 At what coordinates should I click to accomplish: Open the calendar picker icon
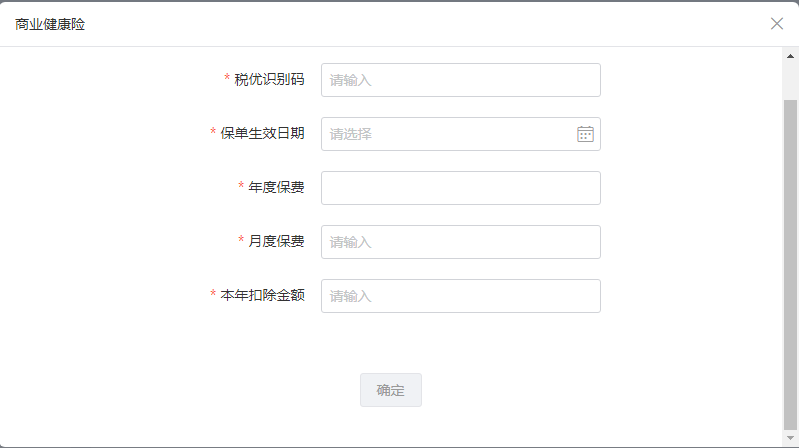[x=585, y=134]
